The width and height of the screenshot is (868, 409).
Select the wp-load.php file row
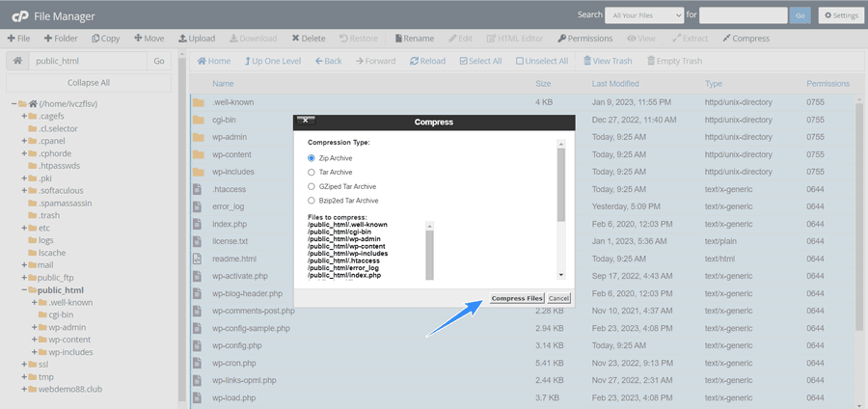(x=523, y=397)
